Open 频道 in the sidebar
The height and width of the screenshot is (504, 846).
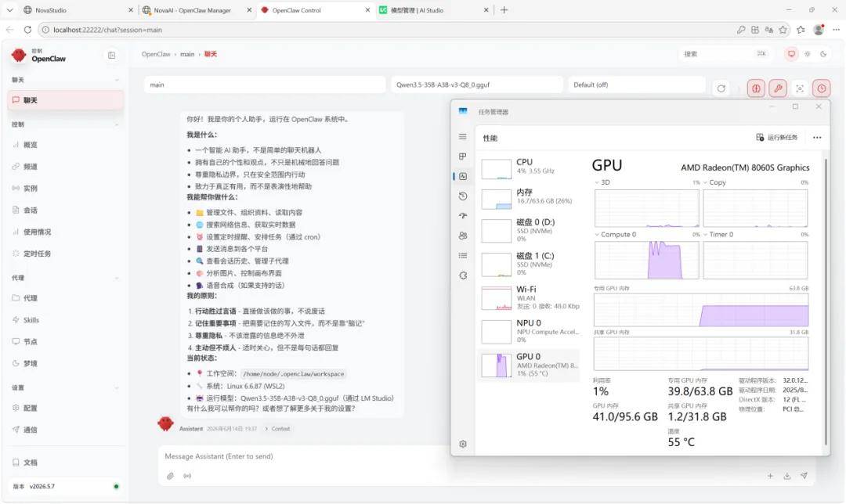(65, 167)
